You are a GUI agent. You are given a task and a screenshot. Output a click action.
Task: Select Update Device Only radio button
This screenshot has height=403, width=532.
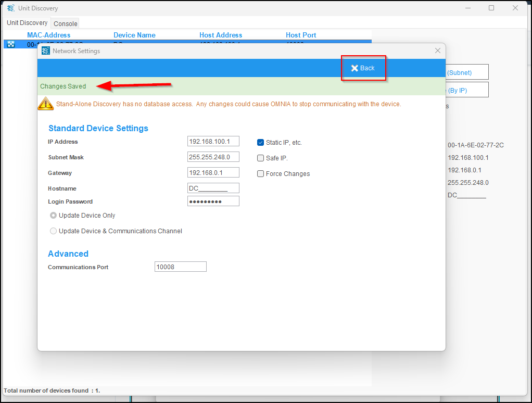(53, 216)
